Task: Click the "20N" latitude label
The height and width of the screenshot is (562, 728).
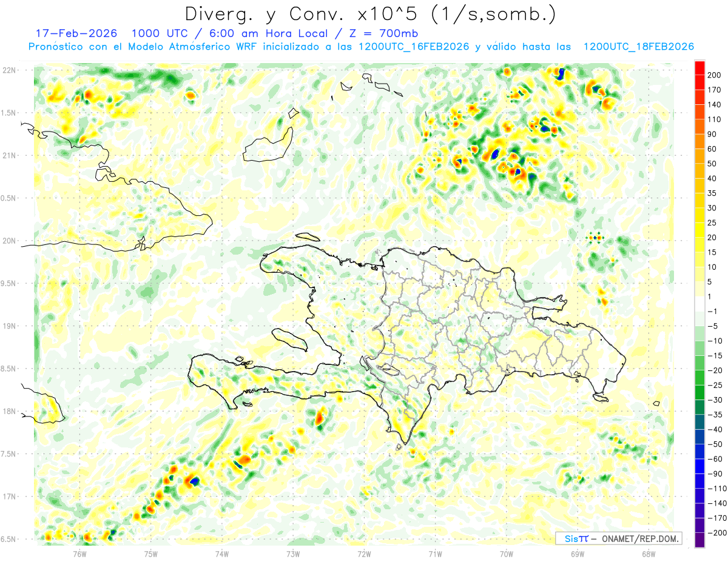Action: click(9, 241)
